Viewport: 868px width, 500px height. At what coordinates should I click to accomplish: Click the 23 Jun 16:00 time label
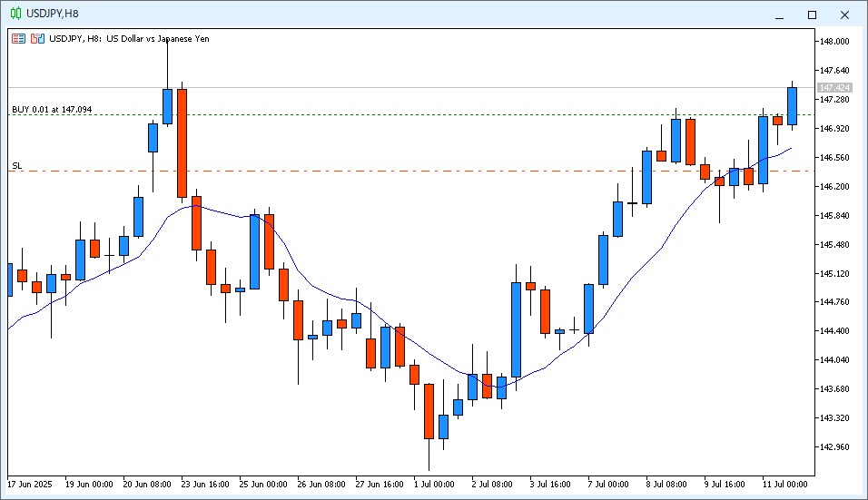(x=205, y=484)
